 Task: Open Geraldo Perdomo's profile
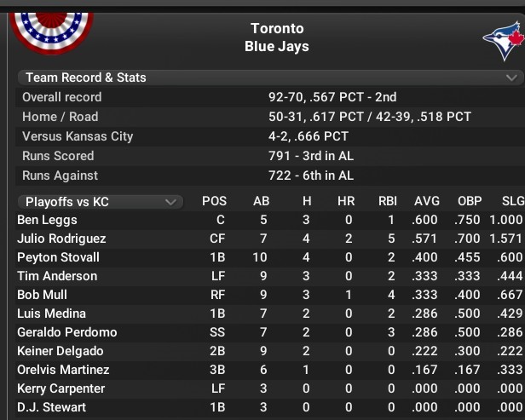(x=66, y=332)
